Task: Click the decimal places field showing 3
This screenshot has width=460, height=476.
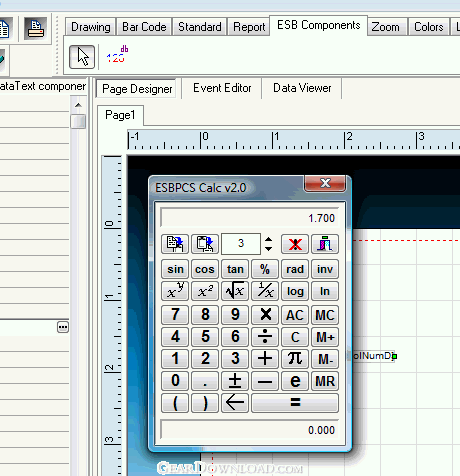Action: 241,244
